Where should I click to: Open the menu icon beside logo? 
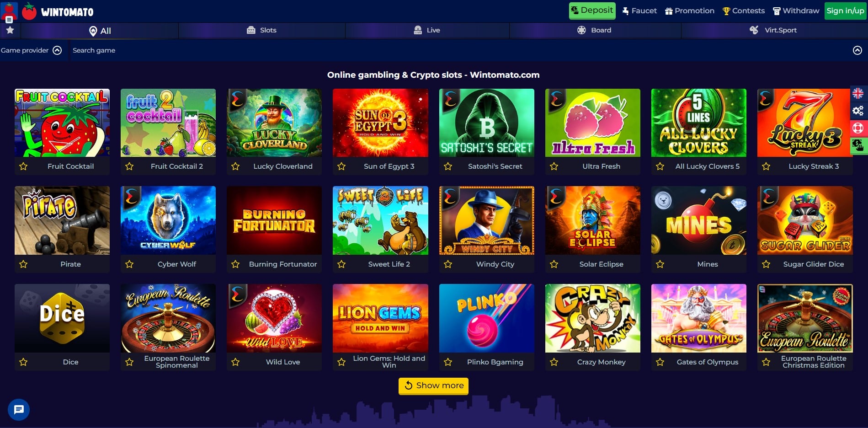9,20
